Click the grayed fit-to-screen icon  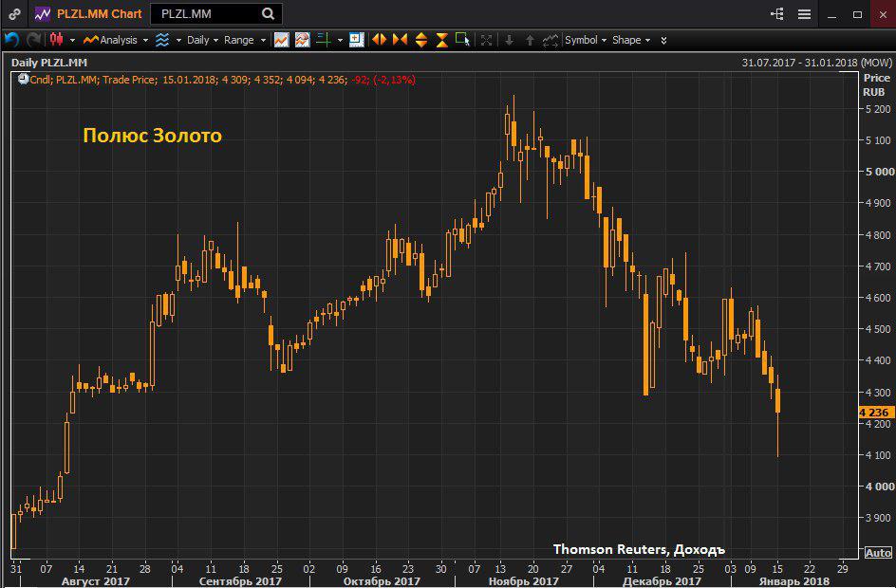(x=486, y=40)
